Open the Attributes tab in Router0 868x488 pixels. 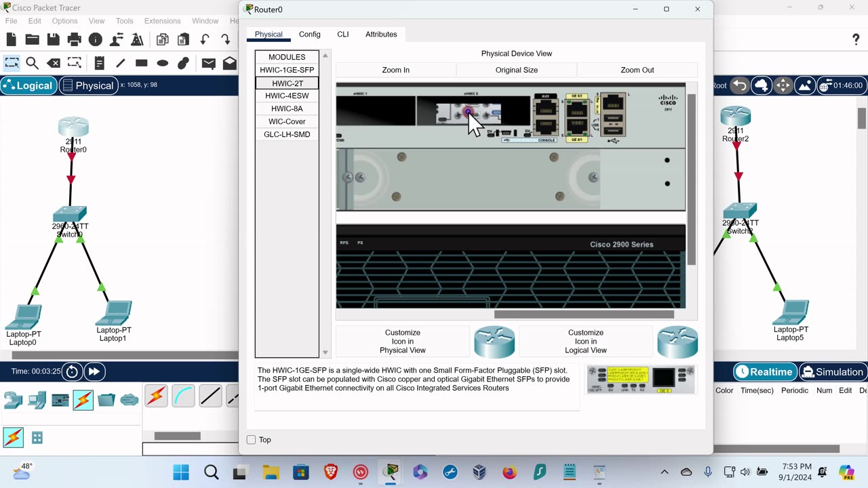coord(381,34)
